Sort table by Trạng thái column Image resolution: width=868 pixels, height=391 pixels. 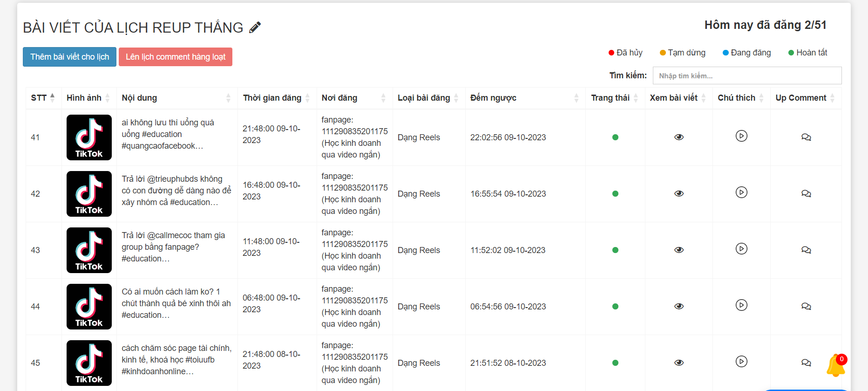615,98
